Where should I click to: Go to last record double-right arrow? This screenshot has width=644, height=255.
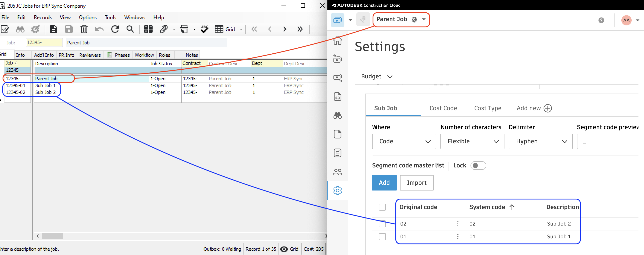click(x=300, y=29)
